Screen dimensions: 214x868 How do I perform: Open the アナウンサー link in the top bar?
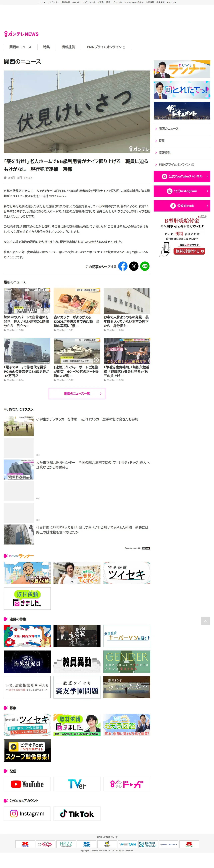(53, 2)
